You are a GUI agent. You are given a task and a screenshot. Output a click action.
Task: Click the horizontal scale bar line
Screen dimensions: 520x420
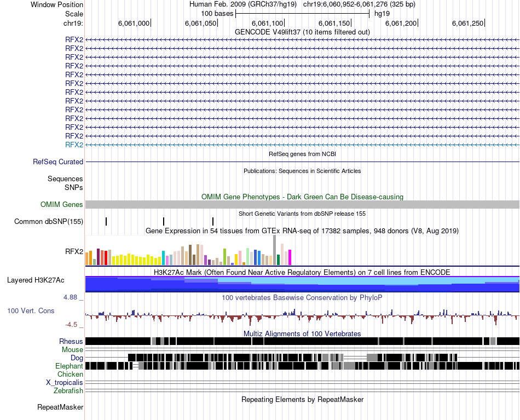[x=303, y=14]
